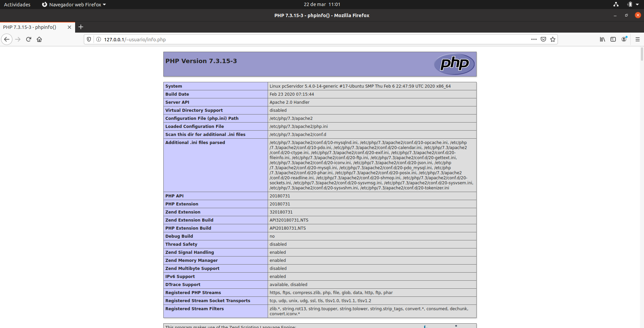Reload the current phpinfo page
644x328 pixels.
29,39
